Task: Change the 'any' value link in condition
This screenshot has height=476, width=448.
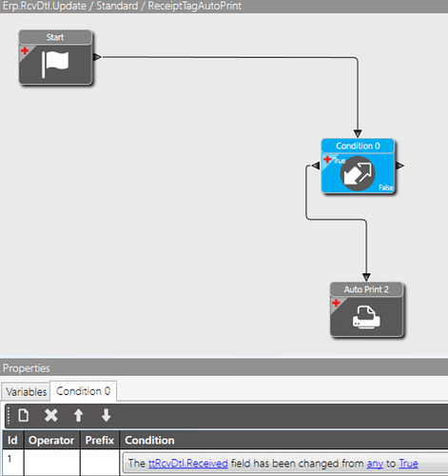Action: [x=375, y=464]
